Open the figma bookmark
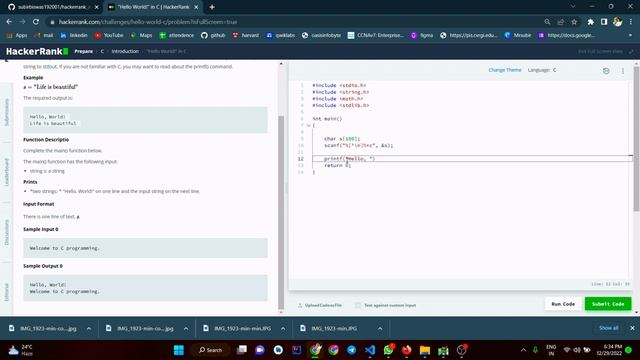 click(422, 36)
